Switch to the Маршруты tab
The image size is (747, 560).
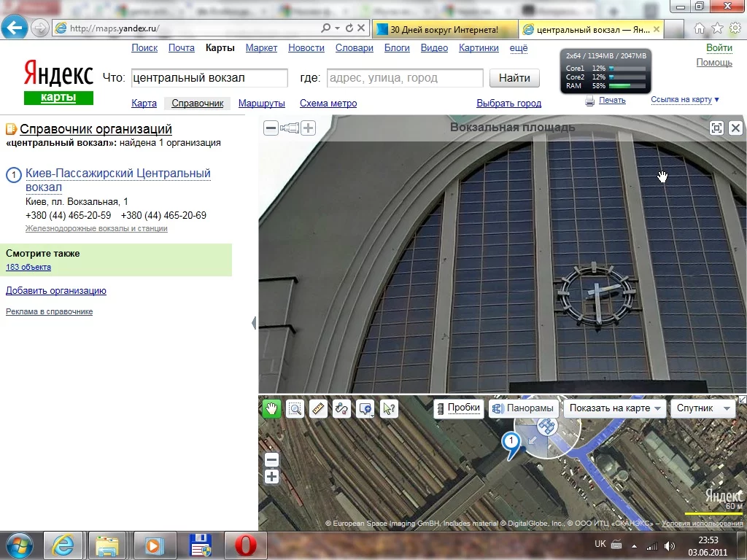pyautogui.click(x=261, y=104)
